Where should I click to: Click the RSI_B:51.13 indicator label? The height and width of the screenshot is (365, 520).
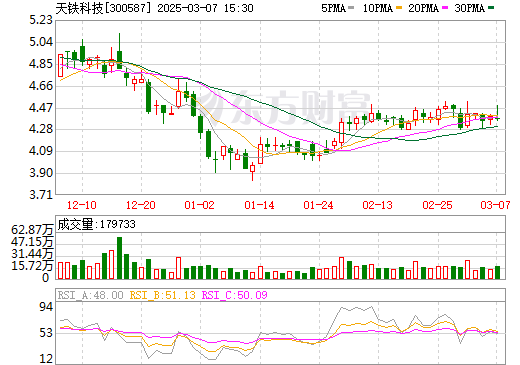coord(162,295)
